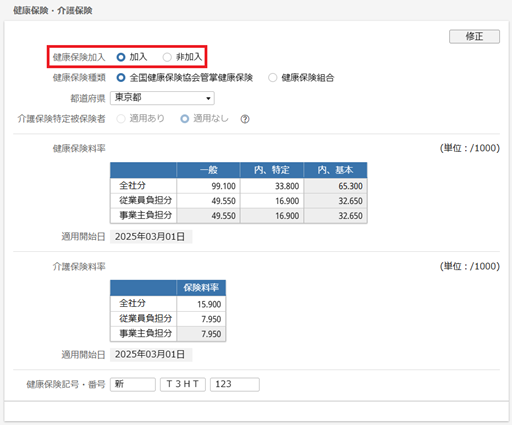Click the help question mark icon
This screenshot has width=512, height=425.
click(245, 119)
